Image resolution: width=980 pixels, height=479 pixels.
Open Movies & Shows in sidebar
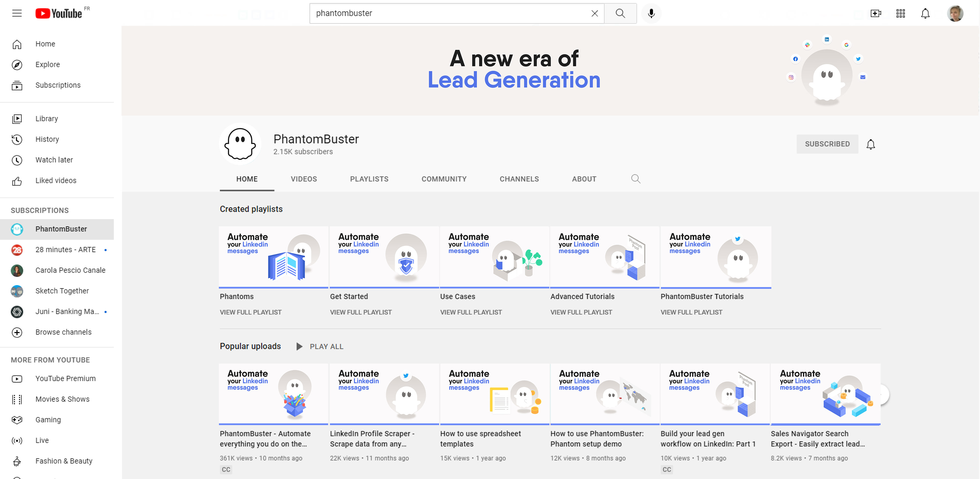(57, 399)
